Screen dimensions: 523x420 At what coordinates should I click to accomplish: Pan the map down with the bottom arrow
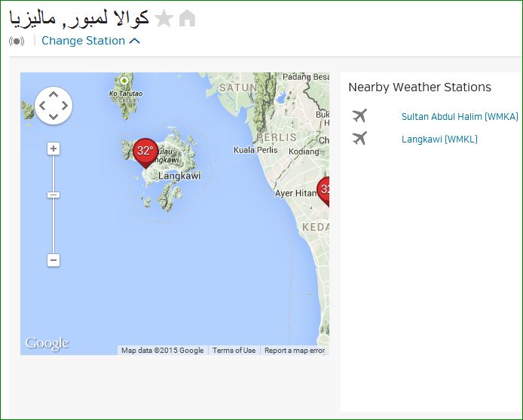click(x=54, y=117)
